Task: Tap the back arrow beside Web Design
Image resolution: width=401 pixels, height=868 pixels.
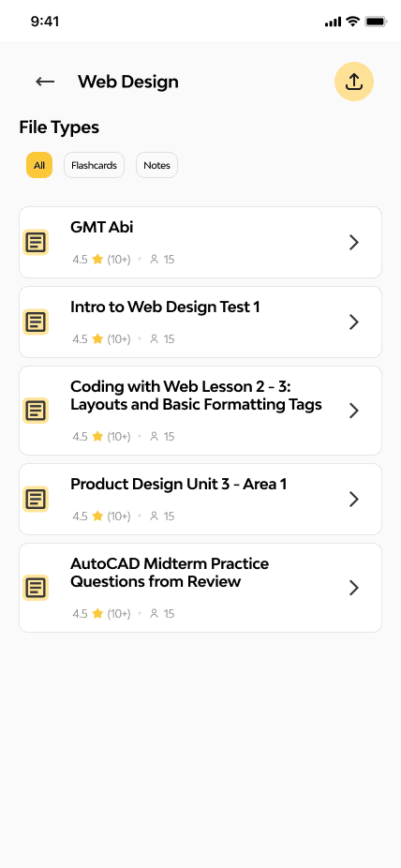Action: (45, 82)
